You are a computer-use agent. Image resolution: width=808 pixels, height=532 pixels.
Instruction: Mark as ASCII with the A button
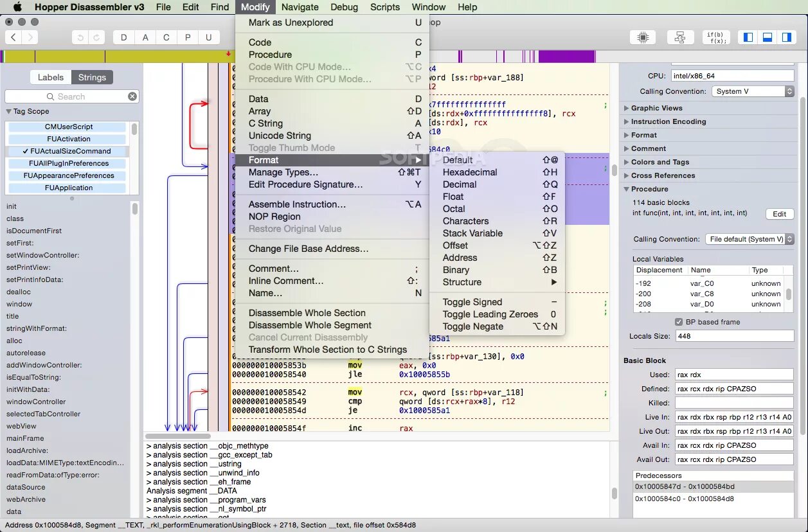click(145, 37)
